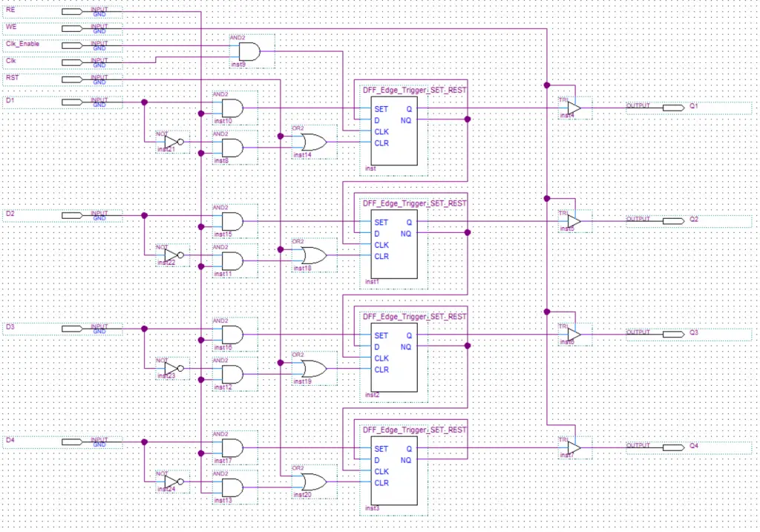Select the RST input pin symbol
This screenshot has height=532, width=760.
(x=72, y=79)
